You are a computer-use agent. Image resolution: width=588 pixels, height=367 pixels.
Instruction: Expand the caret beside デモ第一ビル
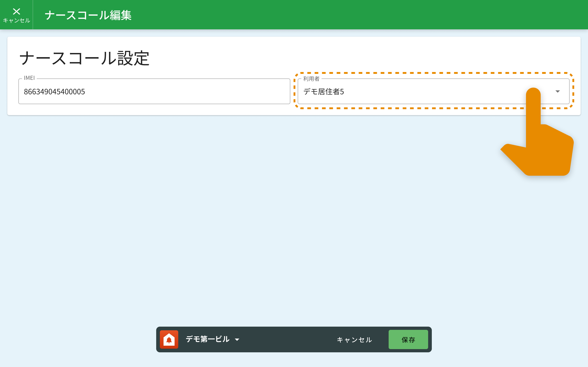tap(237, 339)
